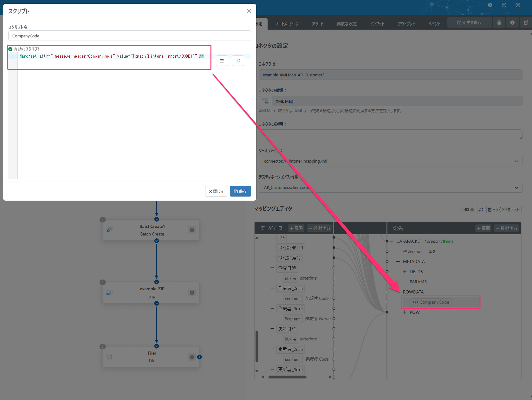The width and height of the screenshot is (532, 400).
Task: Switch to the アラート tab
Action: tap(317, 24)
